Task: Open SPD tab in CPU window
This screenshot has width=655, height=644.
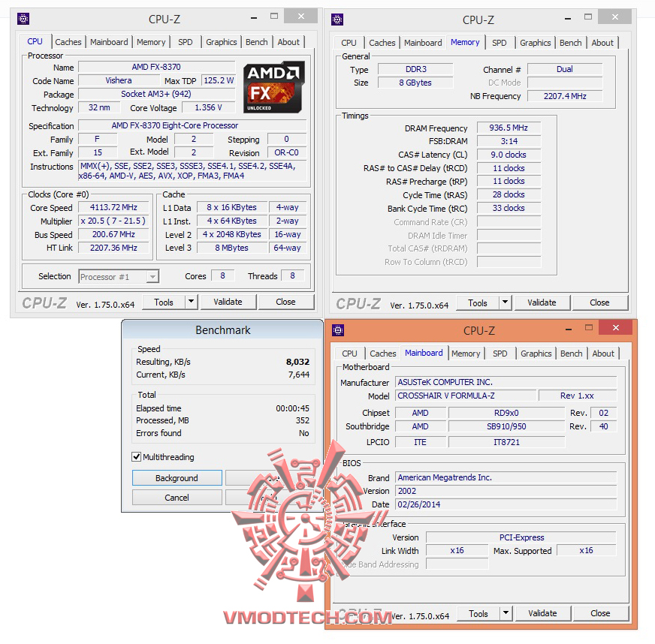Action: [x=186, y=42]
